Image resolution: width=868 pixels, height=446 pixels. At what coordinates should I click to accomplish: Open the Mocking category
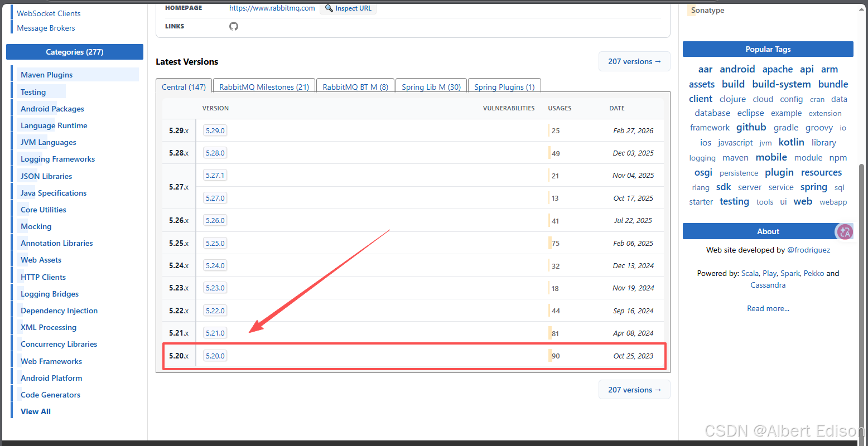[x=36, y=226]
